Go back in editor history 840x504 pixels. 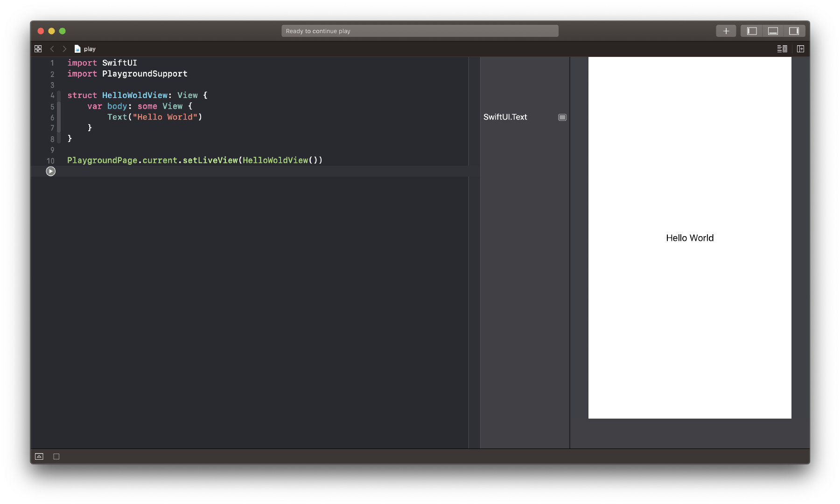[x=52, y=49]
